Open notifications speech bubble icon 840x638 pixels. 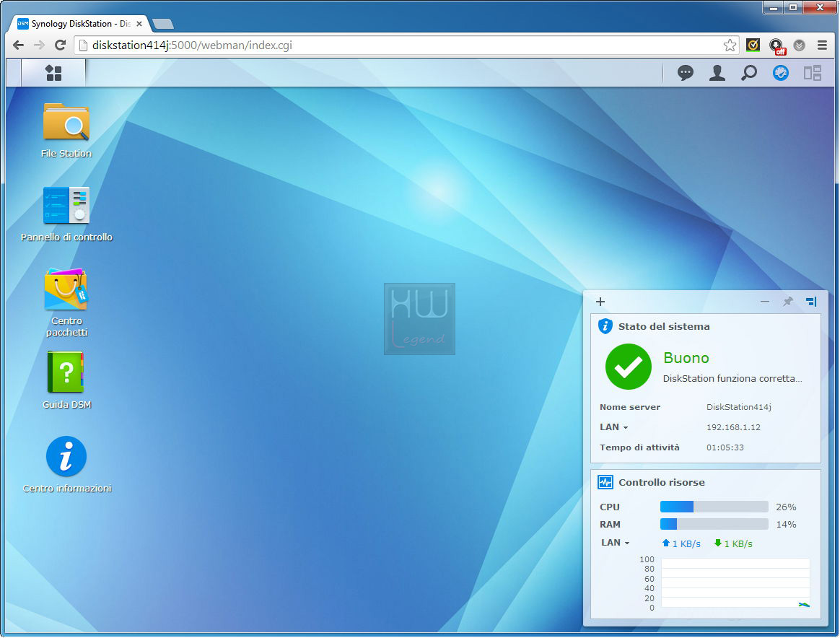(x=685, y=73)
